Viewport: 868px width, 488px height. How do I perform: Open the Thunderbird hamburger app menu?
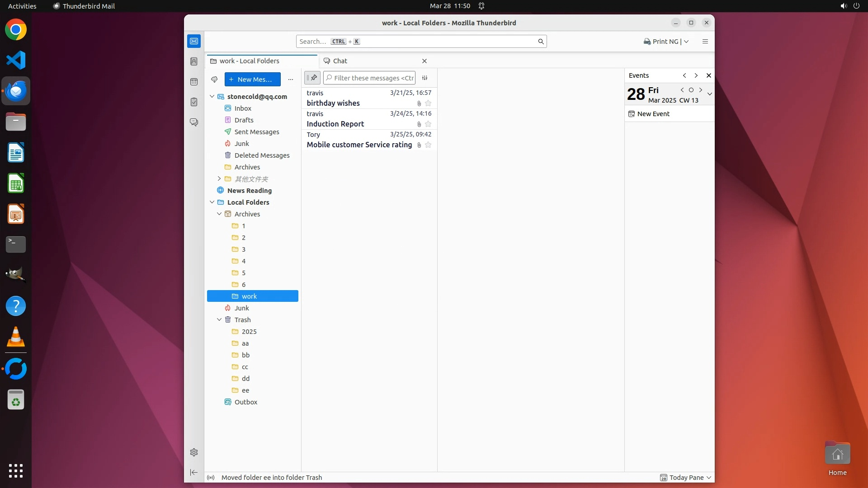click(705, 42)
